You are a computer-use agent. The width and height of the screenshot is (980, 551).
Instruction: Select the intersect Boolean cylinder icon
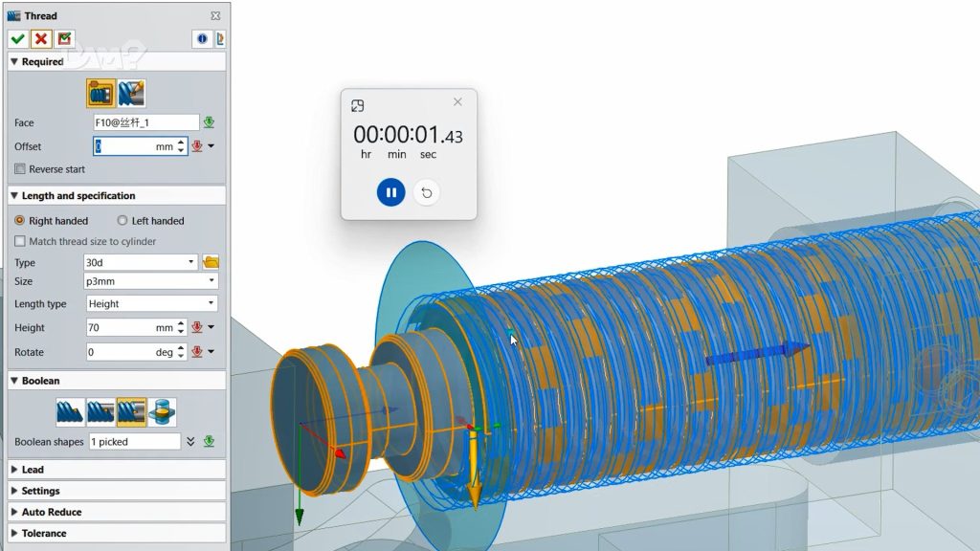[162, 412]
